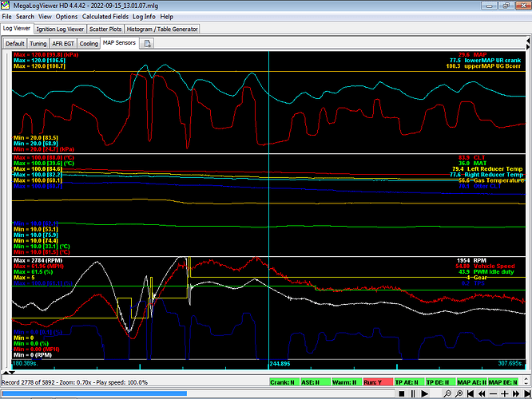The image size is (532, 399).
Task: Click the status indicator row spinner arrows
Action: pos(526,381)
